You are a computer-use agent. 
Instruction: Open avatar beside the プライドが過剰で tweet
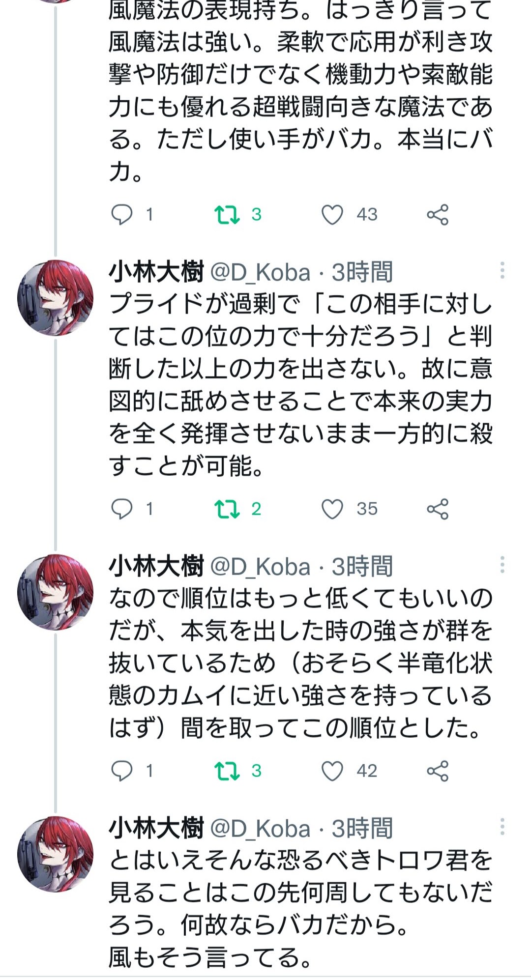click(x=55, y=298)
